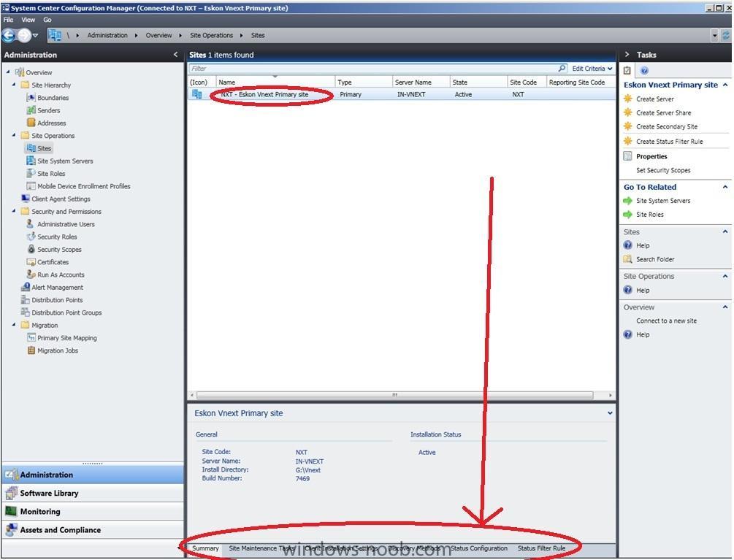Open the Edit Criteria dropdown
The image size is (734, 560).
pos(592,69)
